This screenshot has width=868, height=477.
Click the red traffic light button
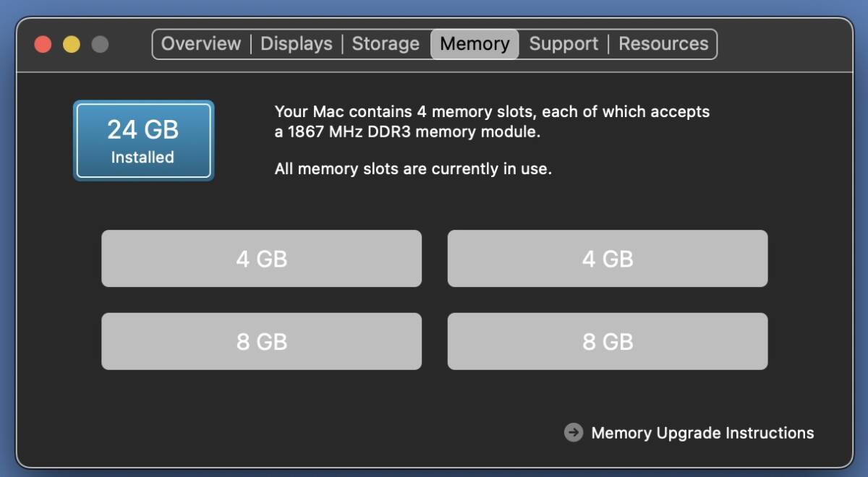43,43
